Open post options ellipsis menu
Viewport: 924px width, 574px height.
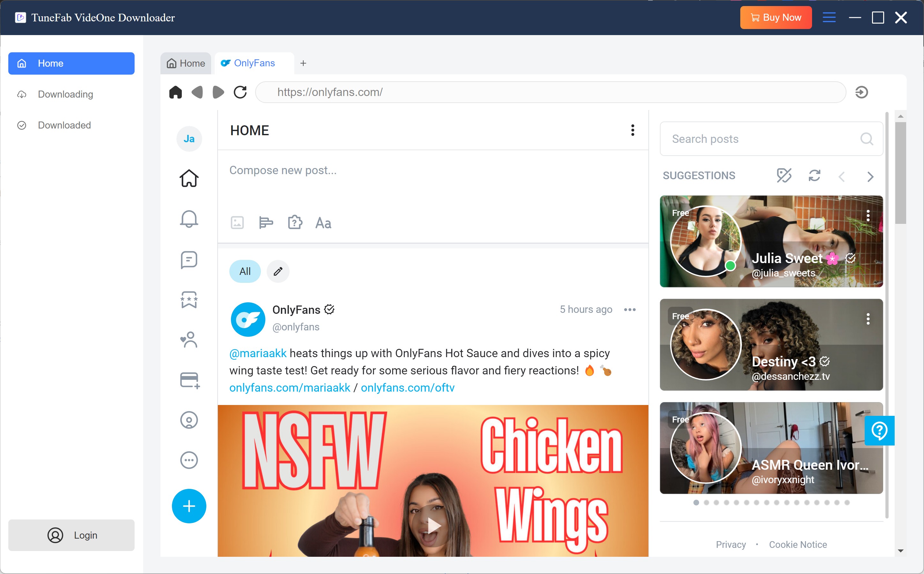[x=630, y=310]
